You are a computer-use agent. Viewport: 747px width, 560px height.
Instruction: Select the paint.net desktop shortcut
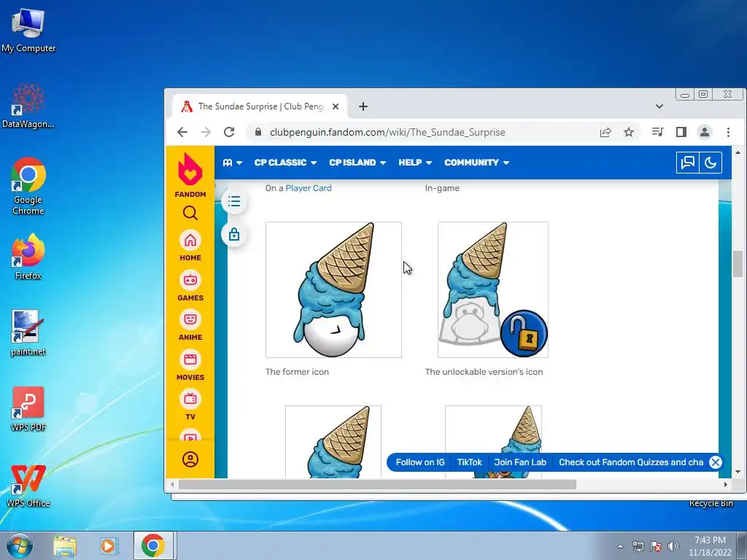pos(28,333)
